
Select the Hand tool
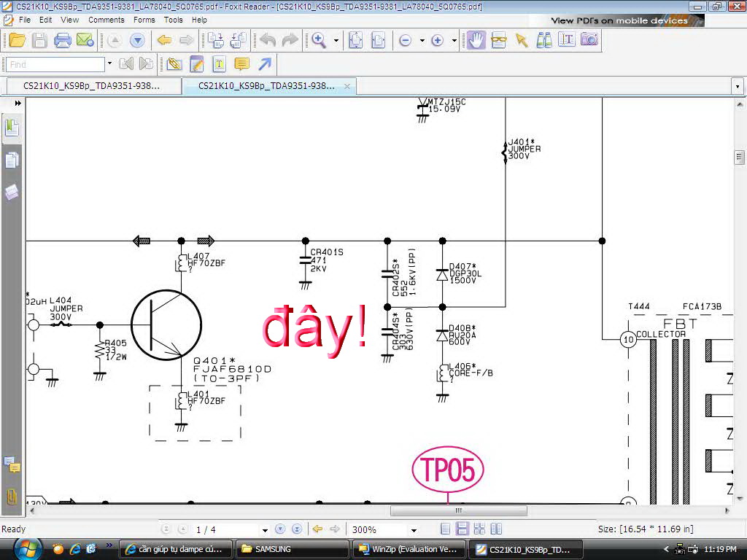(x=476, y=41)
